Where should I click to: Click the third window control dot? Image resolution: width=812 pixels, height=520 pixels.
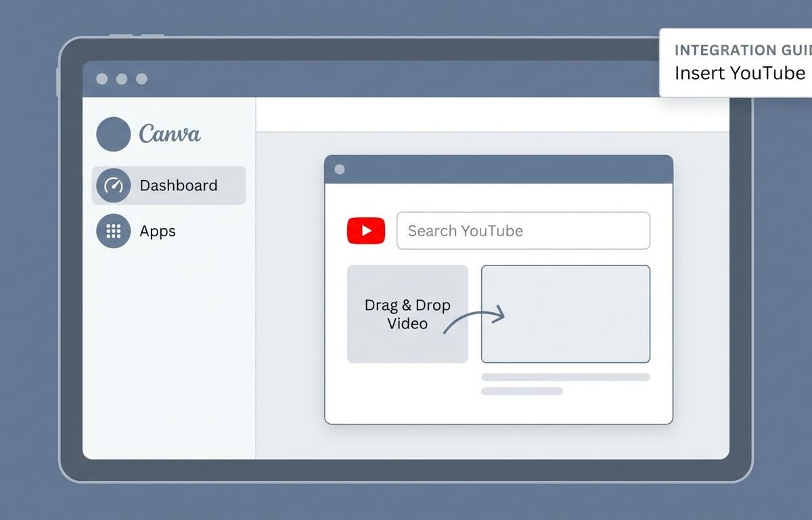click(141, 79)
